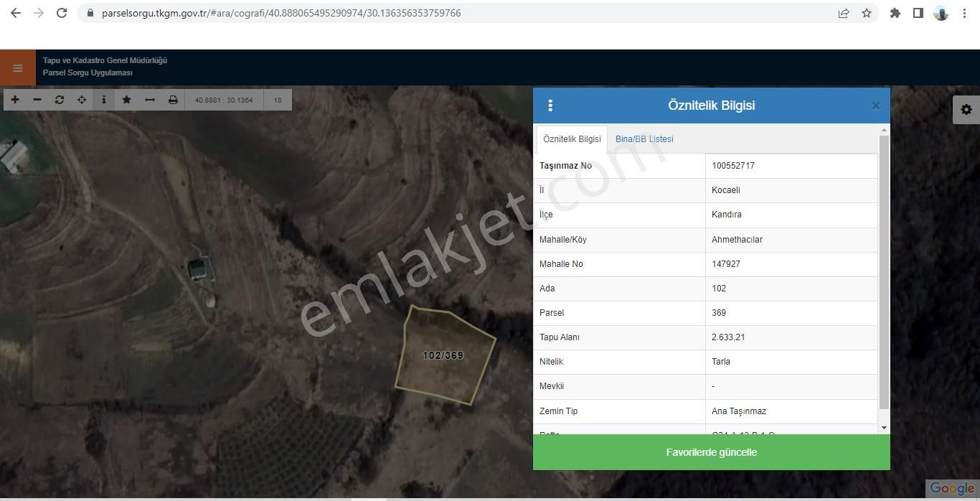Refresh the map view
The image size is (980, 501).
click(x=60, y=100)
